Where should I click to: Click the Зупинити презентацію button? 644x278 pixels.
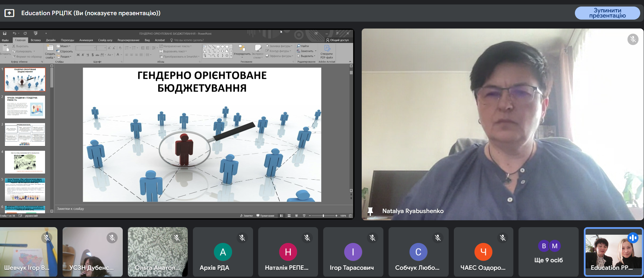point(607,13)
